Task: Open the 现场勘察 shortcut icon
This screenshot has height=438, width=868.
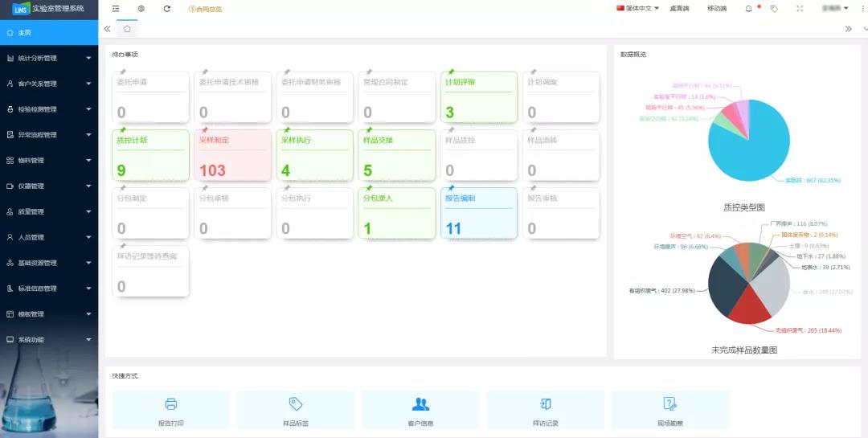Action: (x=669, y=403)
